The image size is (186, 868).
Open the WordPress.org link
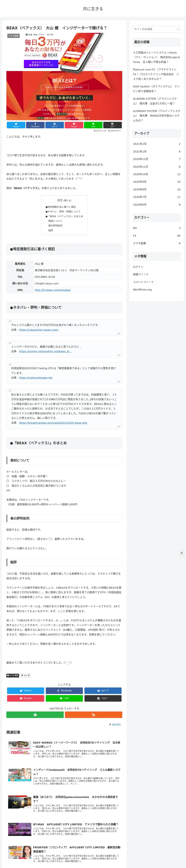pyautogui.click(x=142, y=289)
